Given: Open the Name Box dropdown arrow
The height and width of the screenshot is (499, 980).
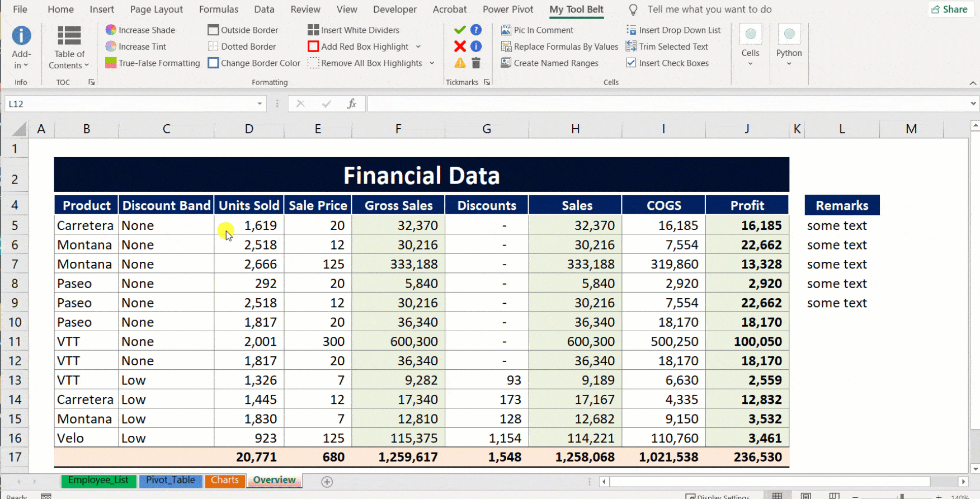Looking at the screenshot, I should [x=260, y=103].
